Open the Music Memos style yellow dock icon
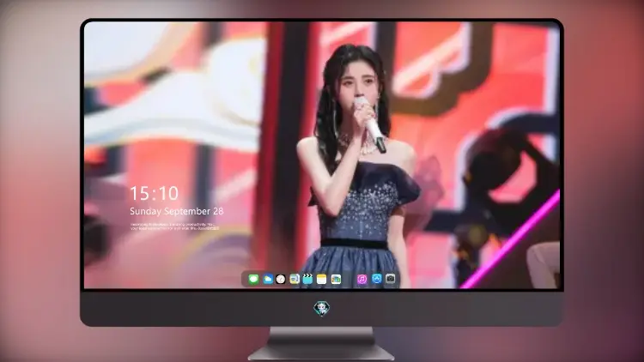The height and width of the screenshot is (362, 644). click(294, 280)
